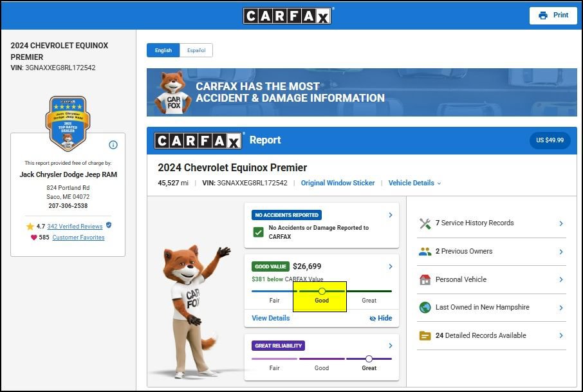Viewport: 583px width, 392px height.
Task: Click '24 Detailed Records Available' text
Action: [481, 335]
